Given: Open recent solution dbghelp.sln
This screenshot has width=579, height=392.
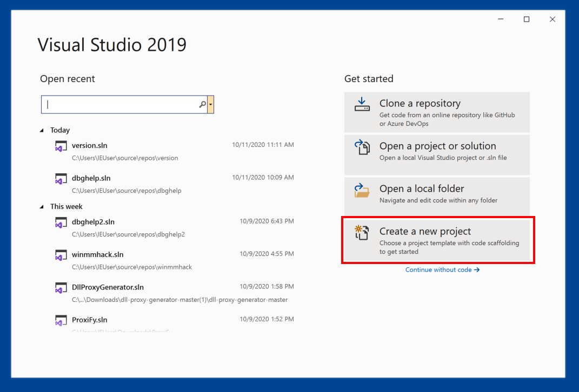Looking at the screenshot, I should coord(174,184).
